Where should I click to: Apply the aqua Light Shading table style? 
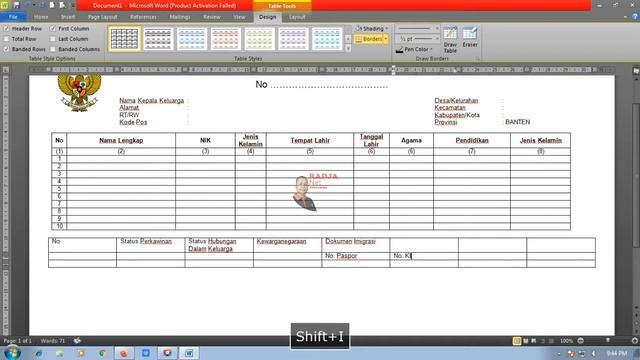pos(327,39)
